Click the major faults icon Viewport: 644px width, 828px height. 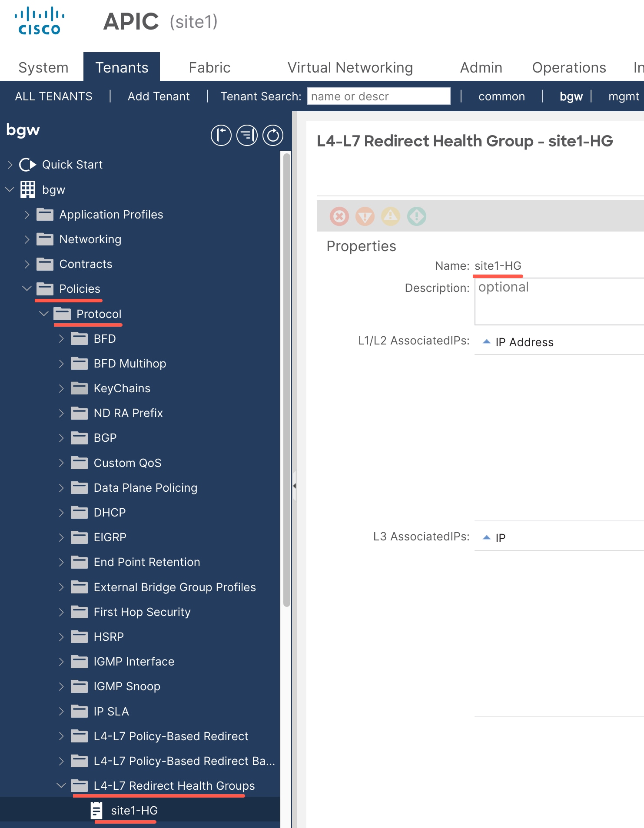365,216
